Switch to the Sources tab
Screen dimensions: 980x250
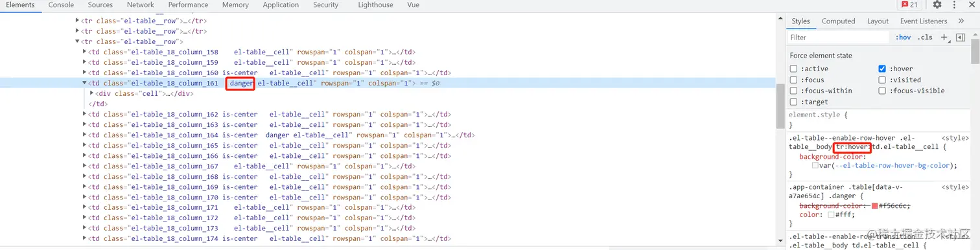pos(100,5)
